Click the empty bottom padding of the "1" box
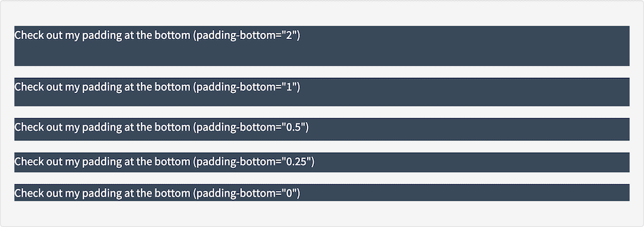 (321, 100)
